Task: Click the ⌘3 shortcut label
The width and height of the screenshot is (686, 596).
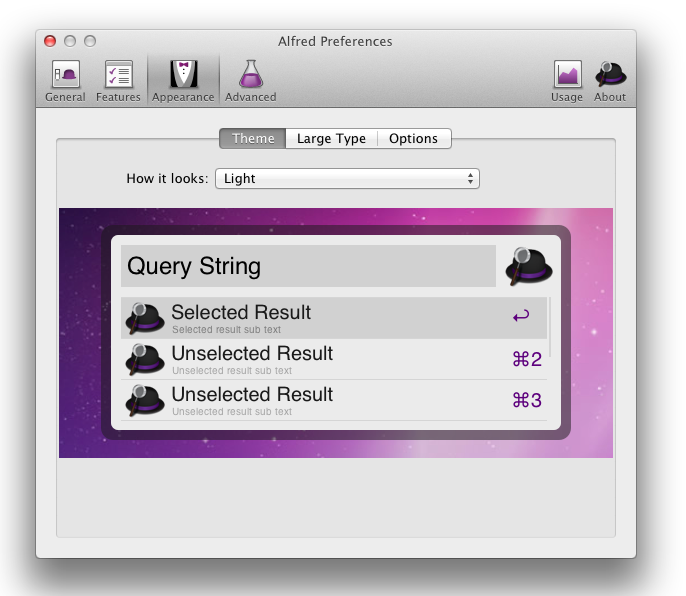Action: pos(527,400)
